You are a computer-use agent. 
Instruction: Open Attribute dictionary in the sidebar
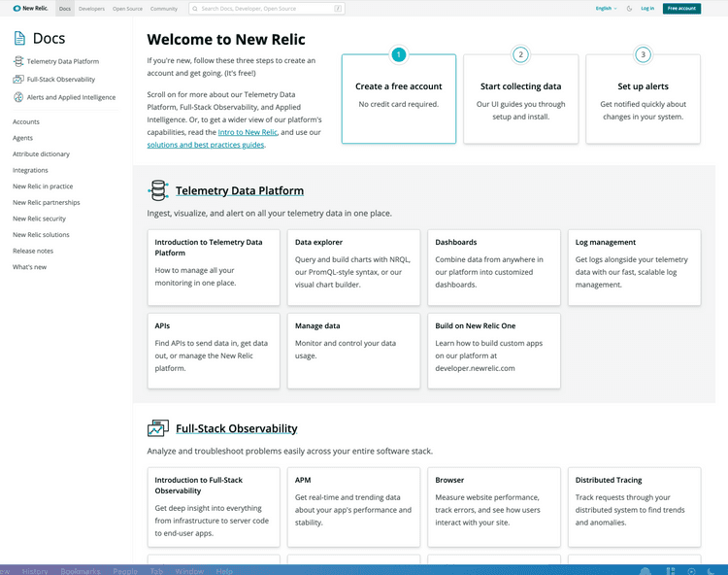pos(41,154)
